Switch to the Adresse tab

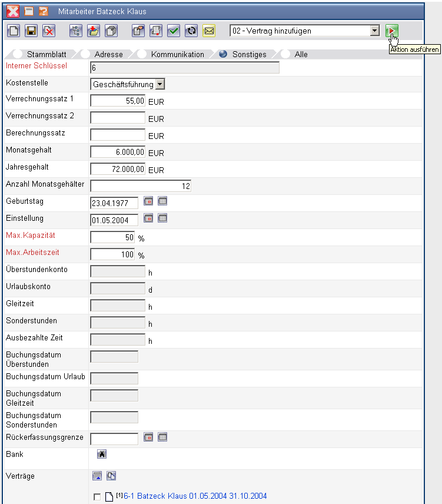point(108,54)
